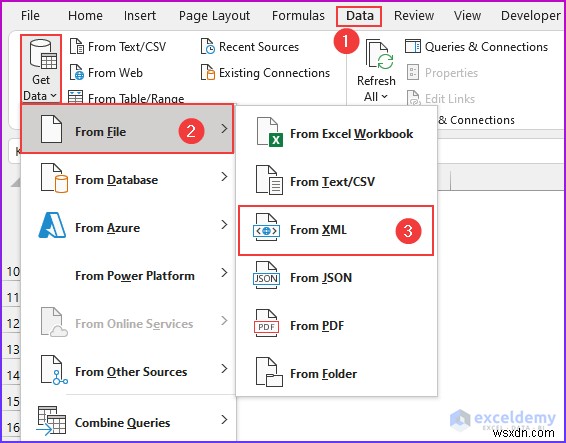Expand the From Azure submenu arrow
566x443 pixels.
[224, 225]
